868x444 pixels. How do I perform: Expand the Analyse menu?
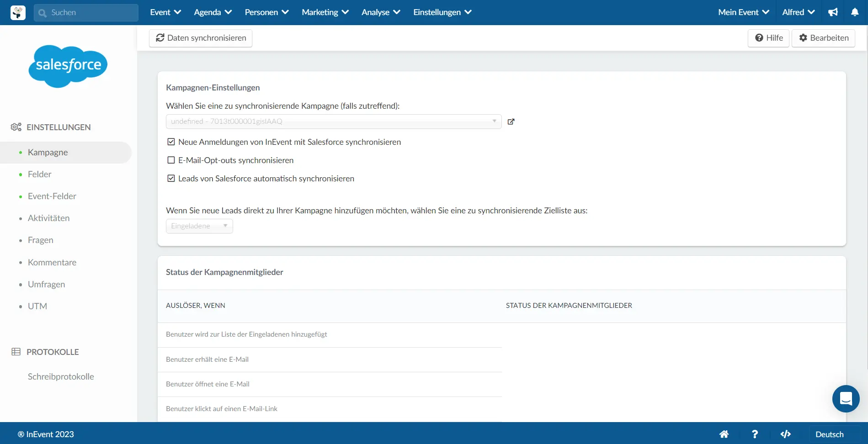point(381,12)
